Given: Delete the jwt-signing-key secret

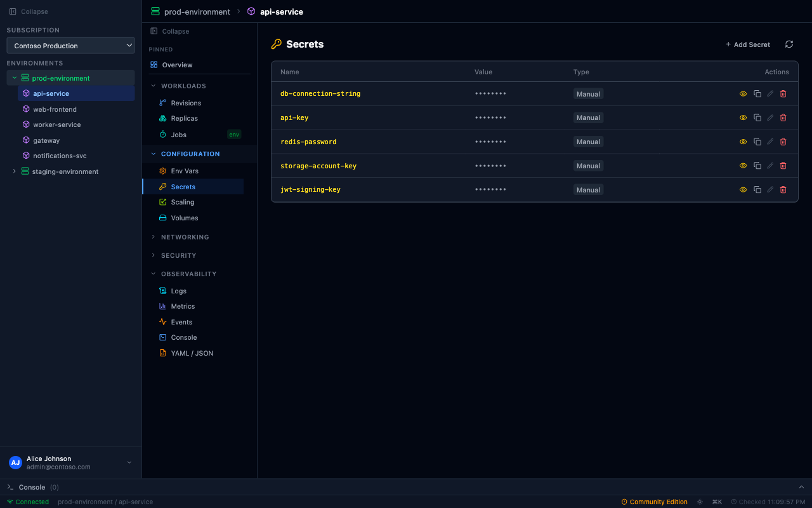Looking at the screenshot, I should click(x=783, y=189).
